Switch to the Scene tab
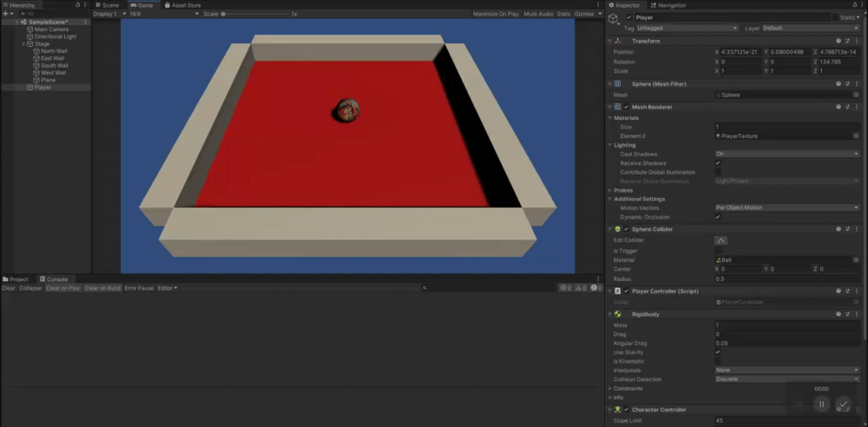 108,5
